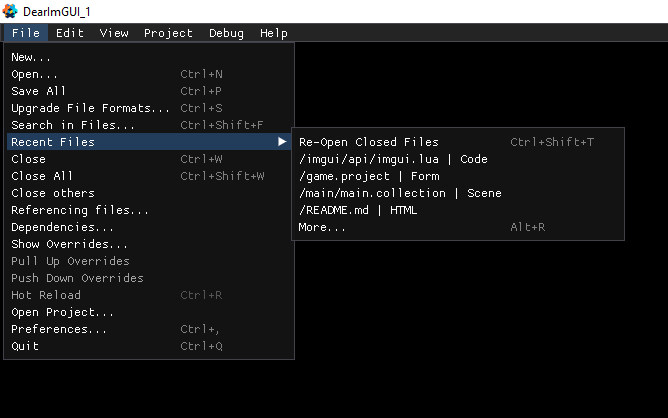This screenshot has width=668, height=418.
Task: Click Save All menu entry
Action: click(38, 91)
